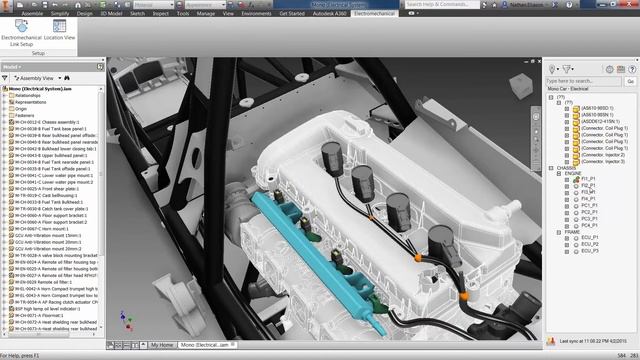Click the Go search button
640x360 pixels.
click(630, 81)
